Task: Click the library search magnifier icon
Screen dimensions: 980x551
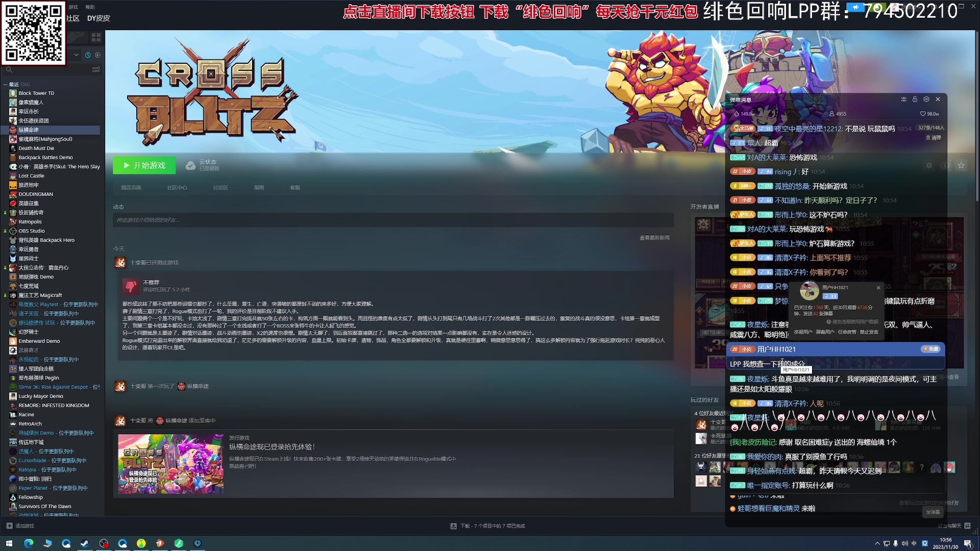Action: tap(9, 69)
